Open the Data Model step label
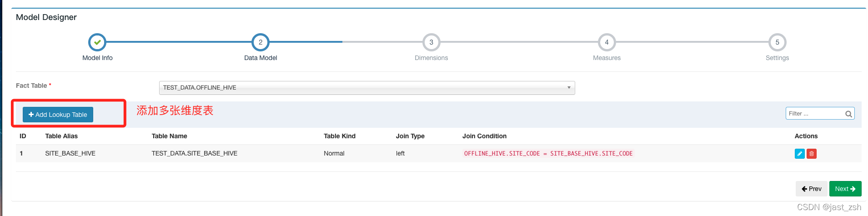The height and width of the screenshot is (216, 868). [261, 58]
